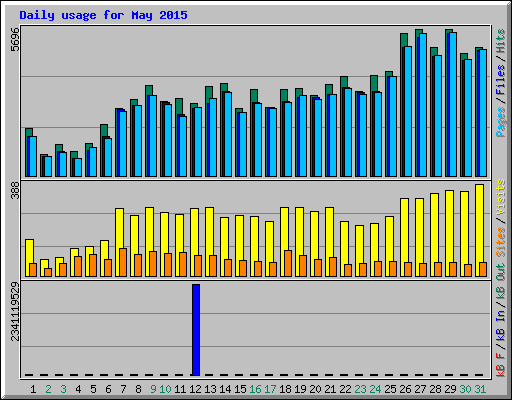Select the light blue Pages bar for day 1
This screenshot has height=400, width=512.
[33, 157]
